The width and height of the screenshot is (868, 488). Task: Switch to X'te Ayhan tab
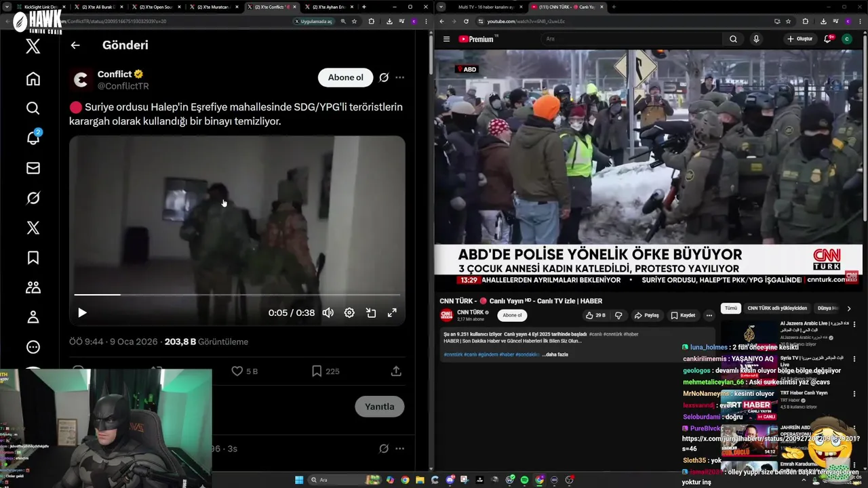click(330, 7)
